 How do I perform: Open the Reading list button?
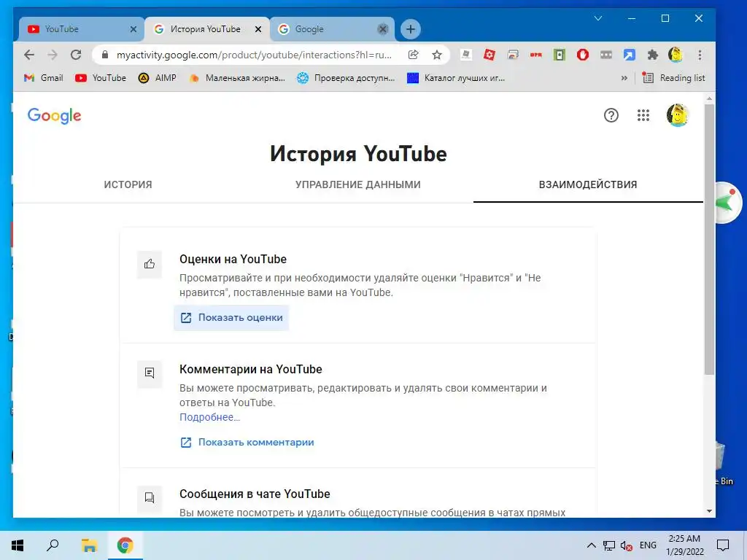click(673, 78)
